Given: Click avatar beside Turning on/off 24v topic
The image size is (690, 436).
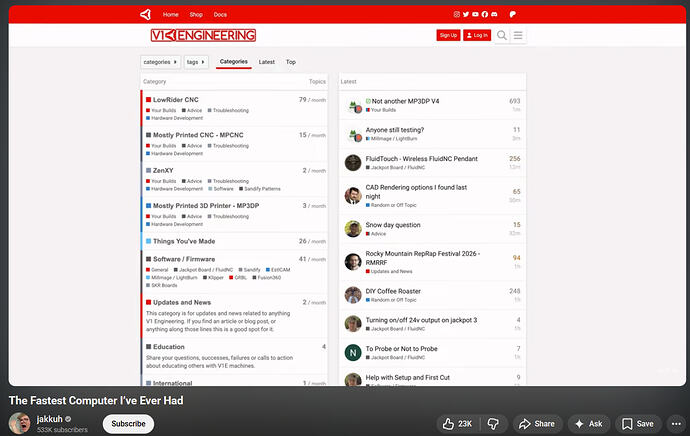Looking at the screenshot, I should (x=353, y=324).
